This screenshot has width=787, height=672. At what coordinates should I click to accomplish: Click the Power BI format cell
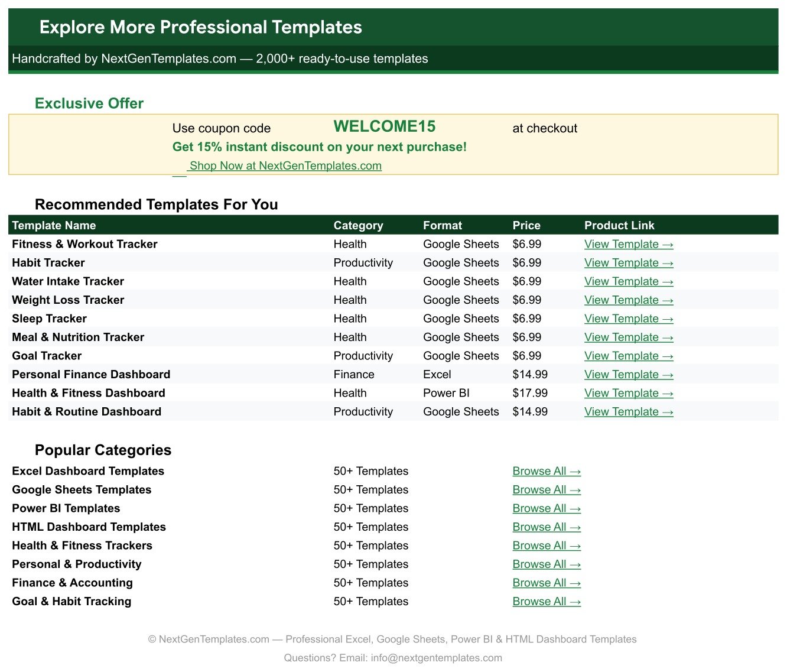coord(446,393)
